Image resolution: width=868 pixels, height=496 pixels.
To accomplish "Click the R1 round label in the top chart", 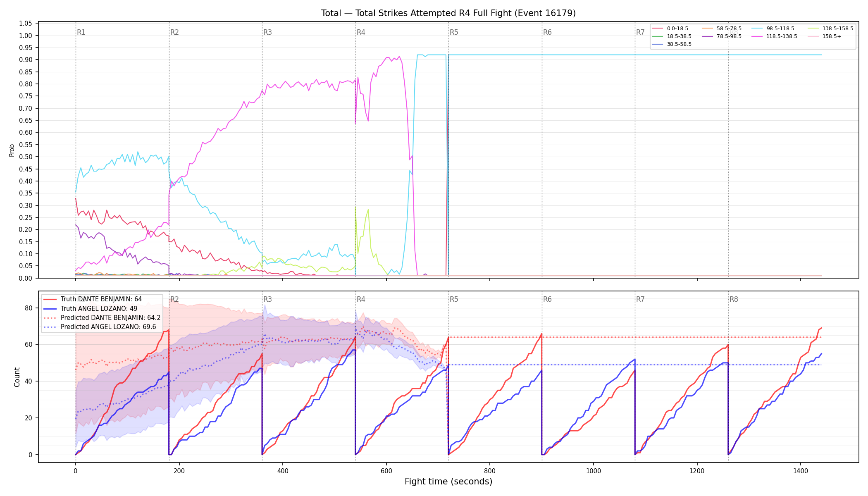I will click(81, 32).
